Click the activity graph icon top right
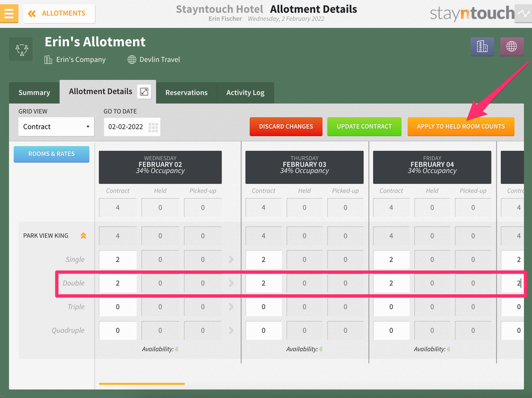The image size is (532, 398). point(523,13)
